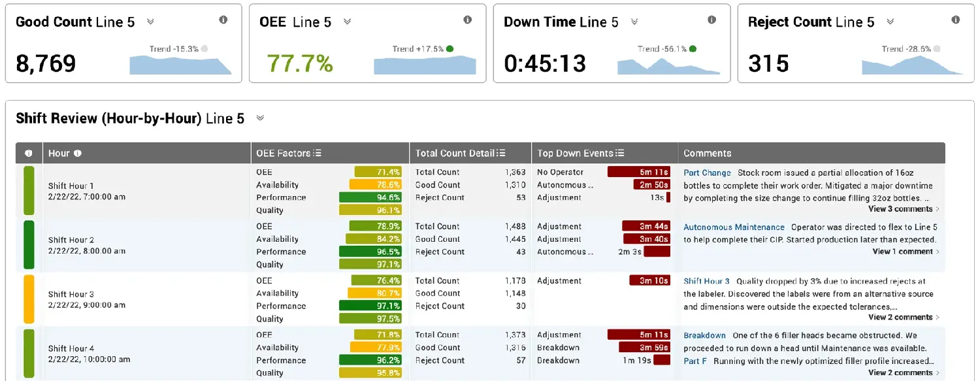Open the Autonomous Maintenance comment link

pyautogui.click(x=734, y=227)
